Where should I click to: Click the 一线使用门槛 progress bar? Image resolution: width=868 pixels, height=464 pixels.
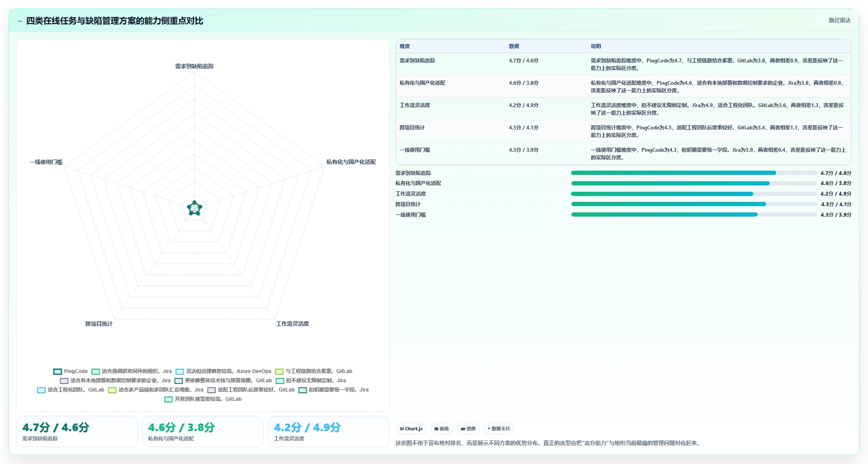pyautogui.click(x=694, y=215)
